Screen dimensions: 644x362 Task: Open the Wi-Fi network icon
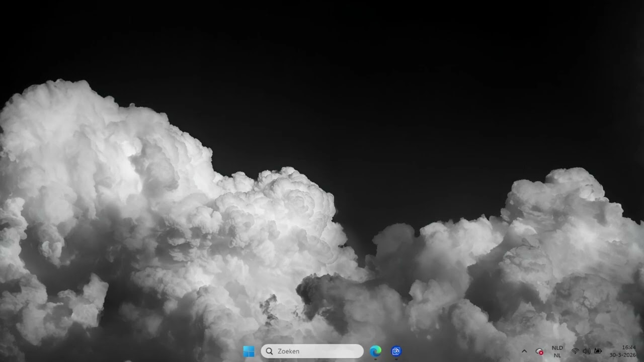(575, 351)
